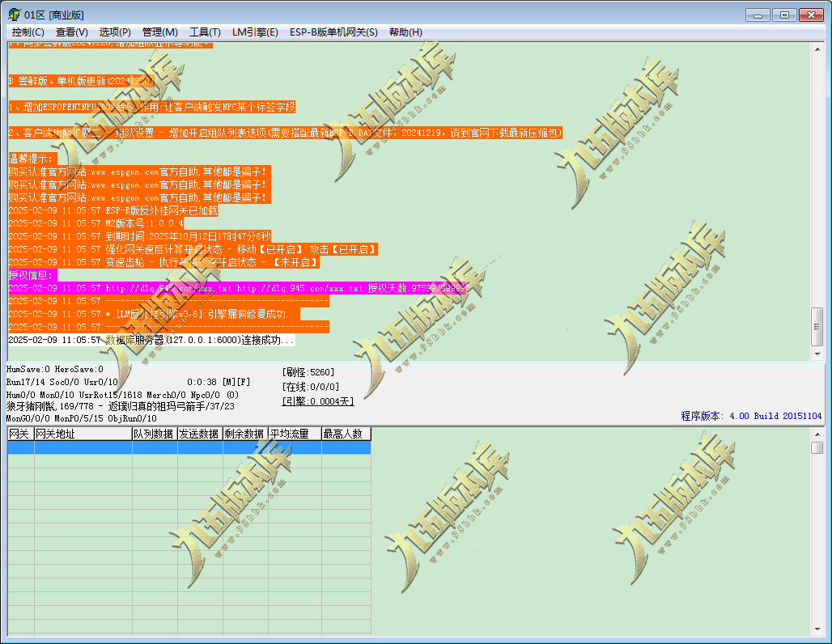
Task: Click the 0:0:38 [M][F] timer text
Action: (x=219, y=382)
